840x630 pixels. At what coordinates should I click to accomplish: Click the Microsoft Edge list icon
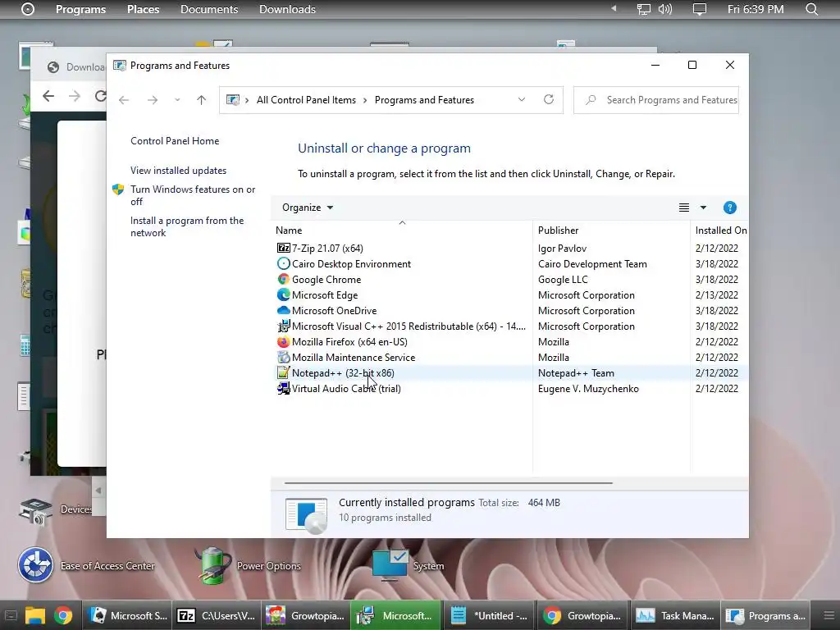click(283, 294)
